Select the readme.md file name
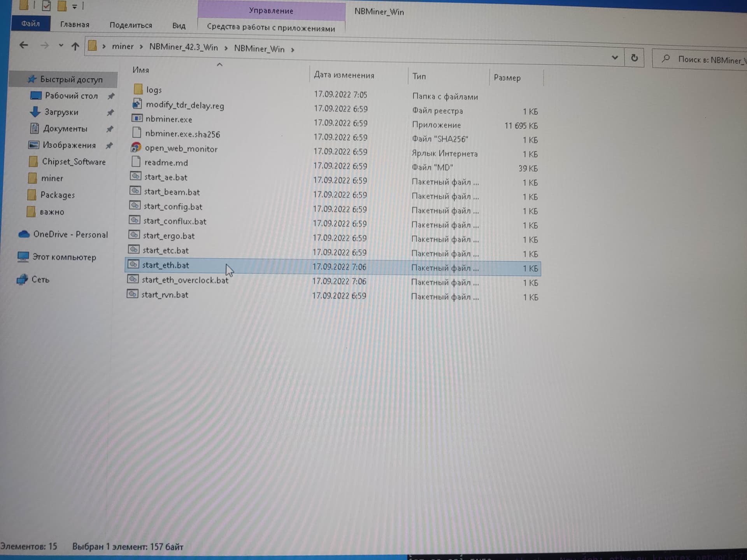The width and height of the screenshot is (747, 560). (x=166, y=163)
